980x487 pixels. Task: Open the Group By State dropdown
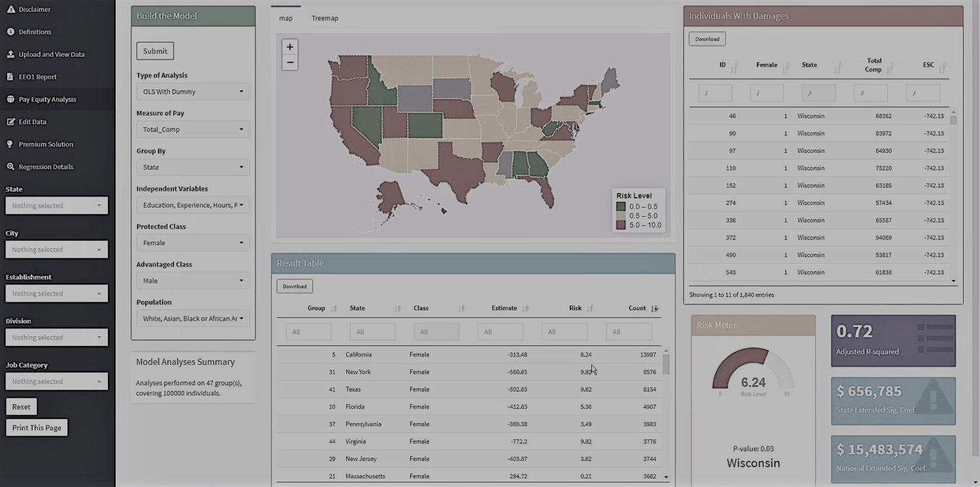click(193, 167)
